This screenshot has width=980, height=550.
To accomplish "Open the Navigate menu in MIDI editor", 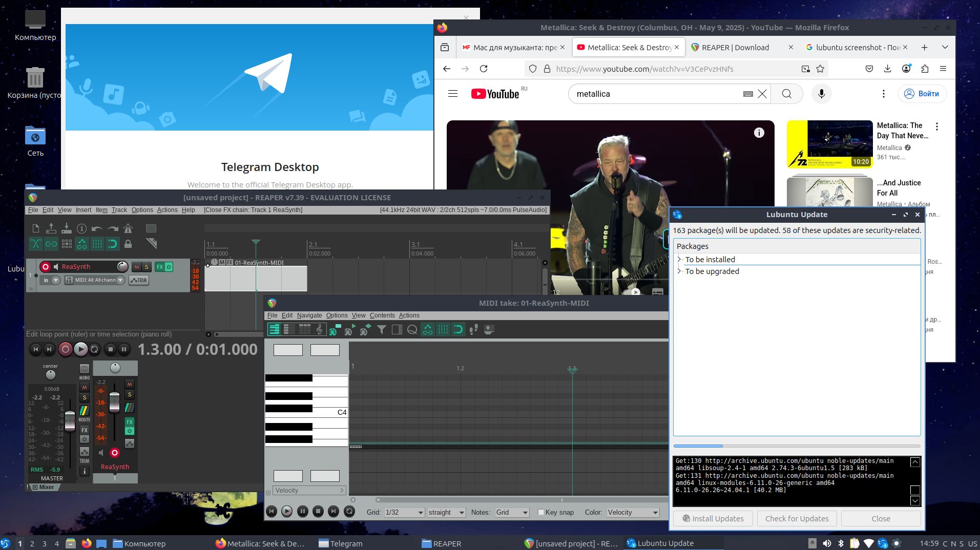I will [309, 315].
